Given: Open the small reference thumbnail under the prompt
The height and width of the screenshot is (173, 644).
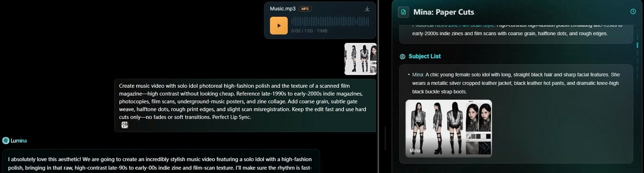Looking at the screenshot, I should (125, 125).
